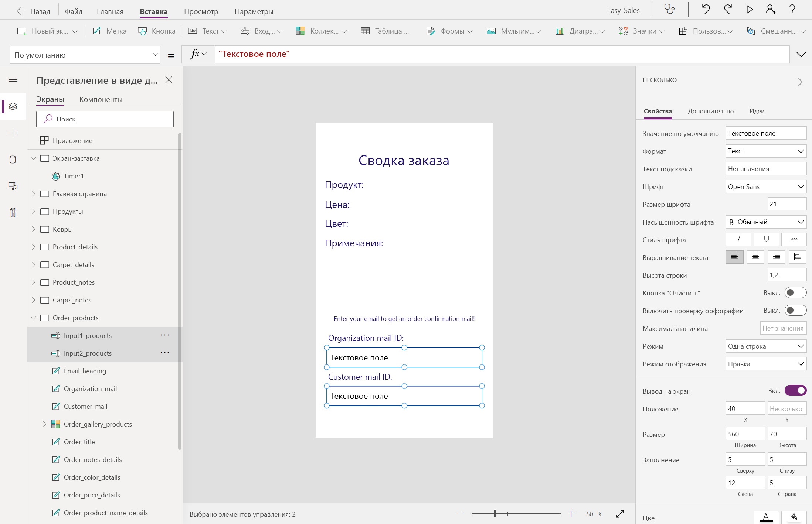Open the Шрифт Open Sans dropdown

[x=765, y=187]
